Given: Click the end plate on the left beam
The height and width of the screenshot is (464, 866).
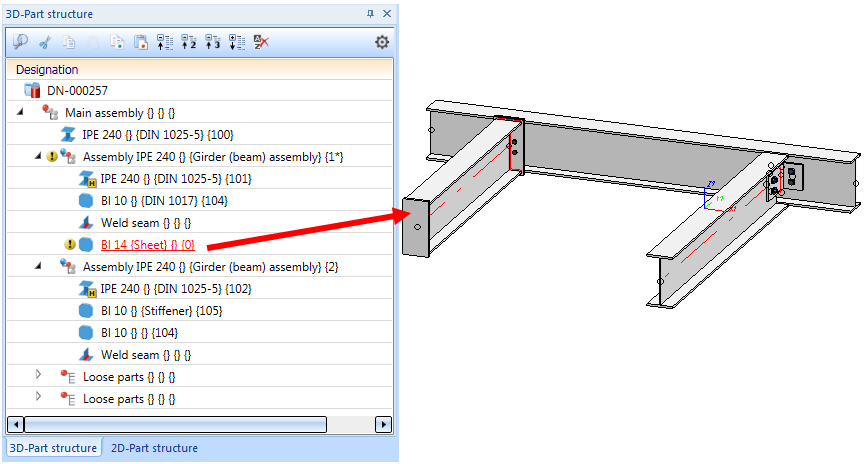Looking at the screenshot, I should pyautogui.click(x=416, y=226).
